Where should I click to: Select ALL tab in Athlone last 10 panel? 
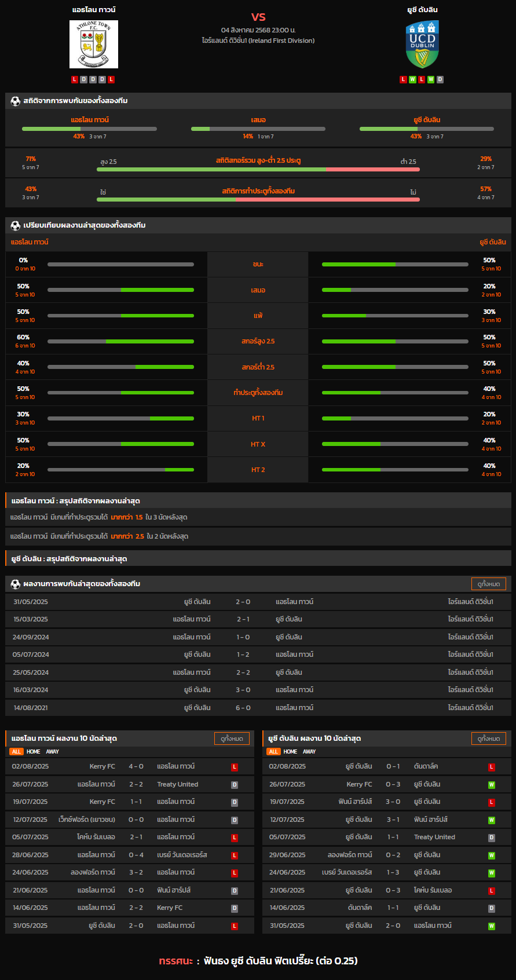coord(16,752)
